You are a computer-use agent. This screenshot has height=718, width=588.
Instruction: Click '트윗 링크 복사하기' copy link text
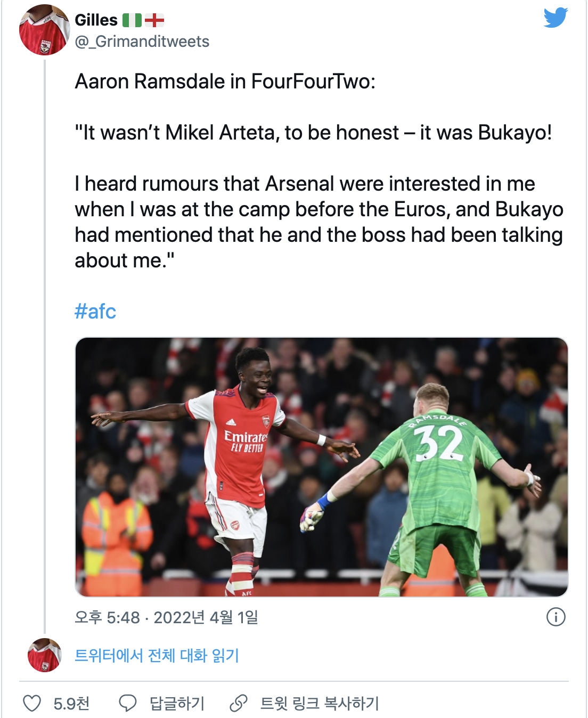[x=319, y=703]
